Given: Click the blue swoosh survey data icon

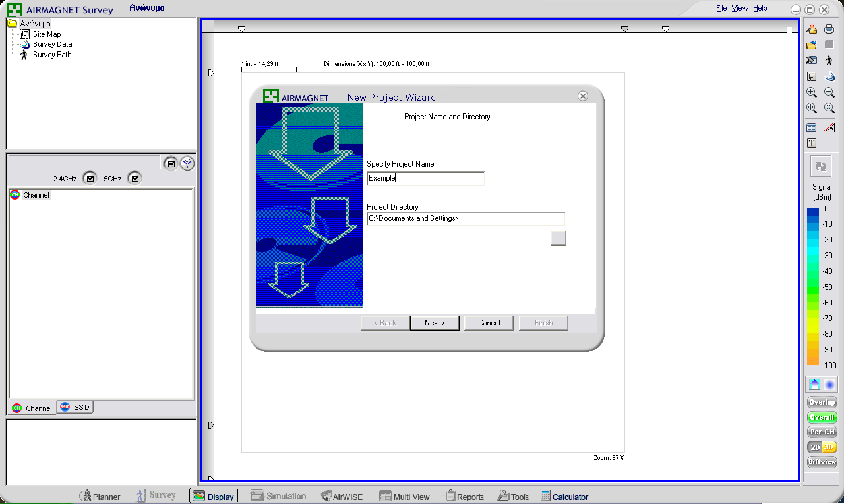Looking at the screenshot, I should pyautogui.click(x=829, y=76).
